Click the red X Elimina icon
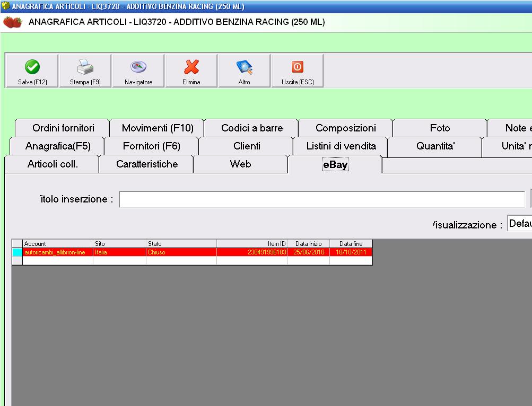Image resolution: width=532 pixels, height=406 pixels. click(x=191, y=67)
